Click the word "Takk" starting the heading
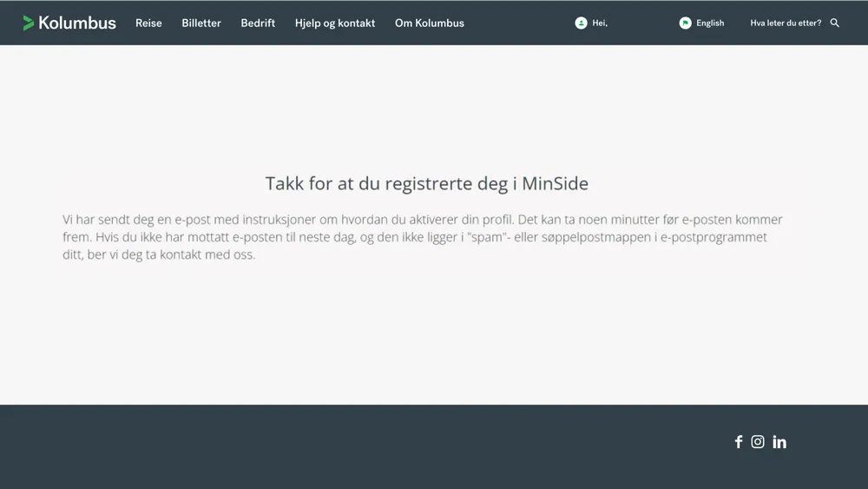This screenshot has width=868, height=489. point(285,184)
